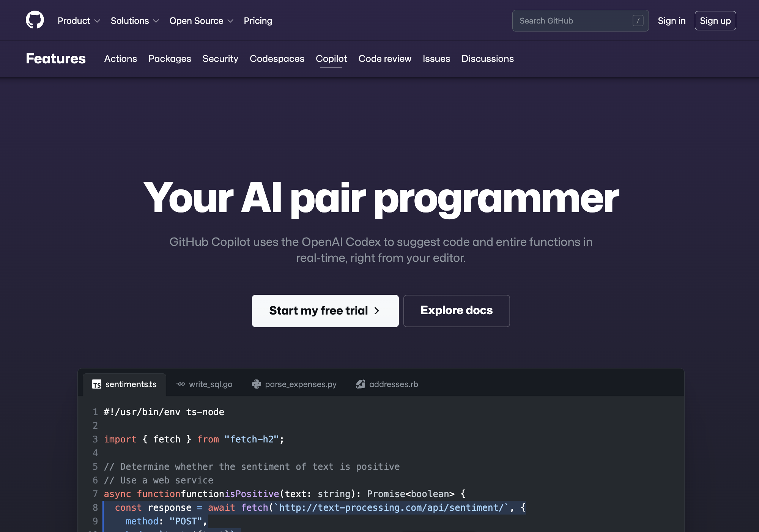Click the Python file icon

coord(257,384)
